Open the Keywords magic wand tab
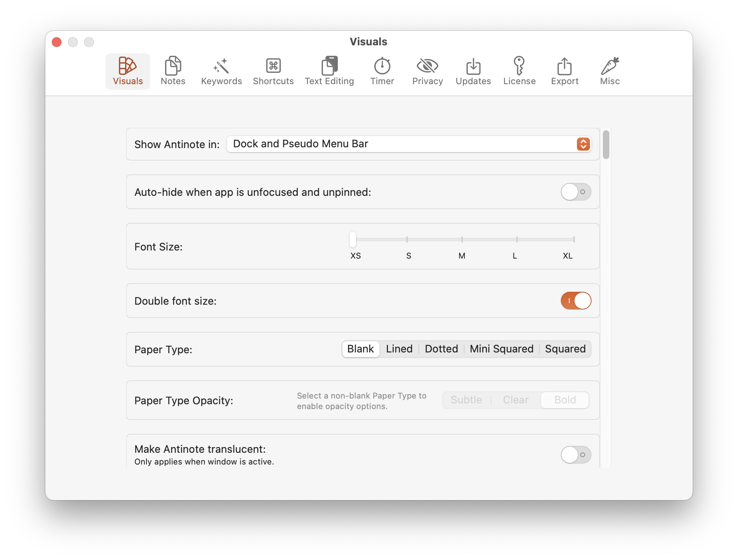 221,72
